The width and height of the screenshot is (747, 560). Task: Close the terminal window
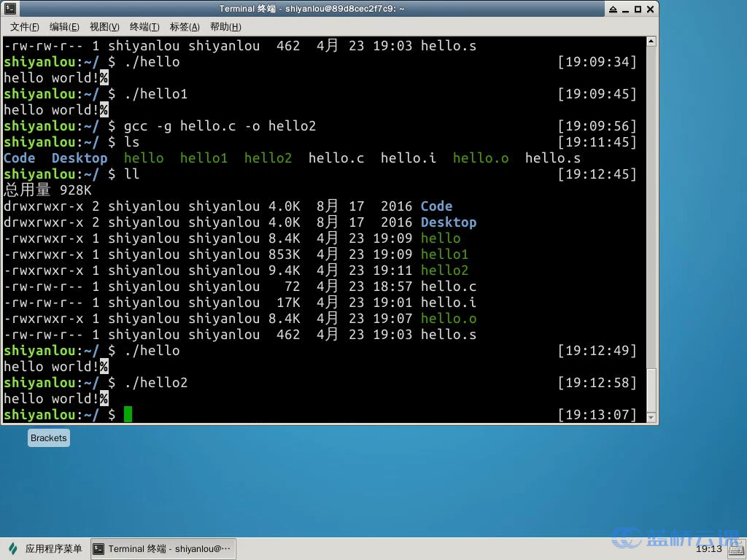(x=650, y=9)
